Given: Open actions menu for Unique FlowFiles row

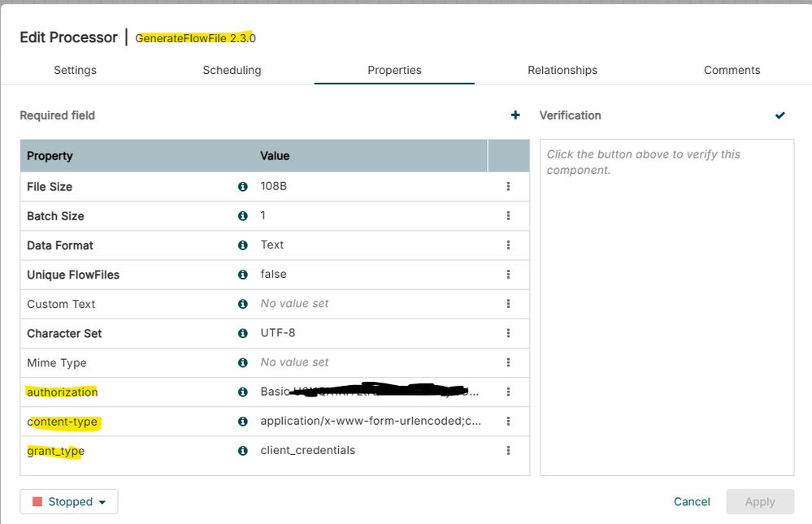Looking at the screenshot, I should (x=508, y=275).
